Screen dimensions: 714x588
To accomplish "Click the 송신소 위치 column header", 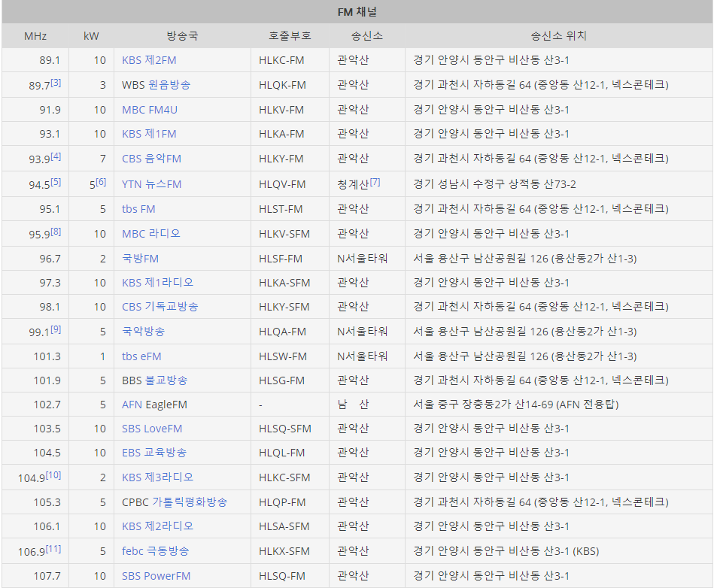I will pyautogui.click(x=559, y=36).
